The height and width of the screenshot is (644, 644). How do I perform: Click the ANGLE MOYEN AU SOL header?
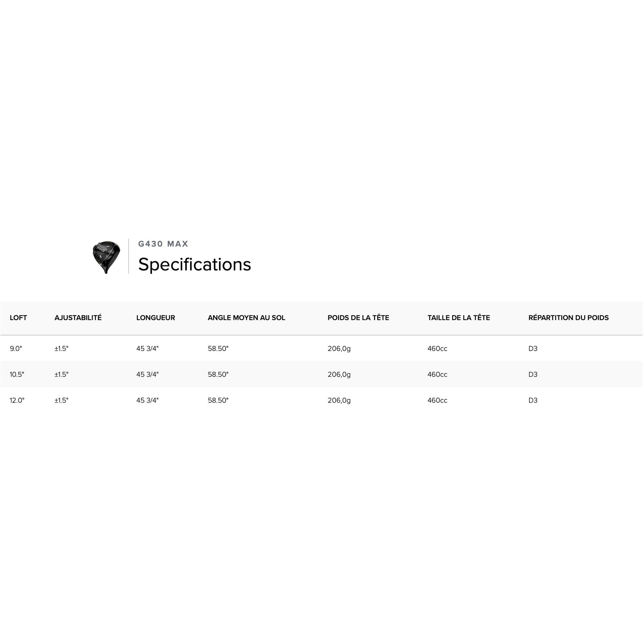pos(246,318)
